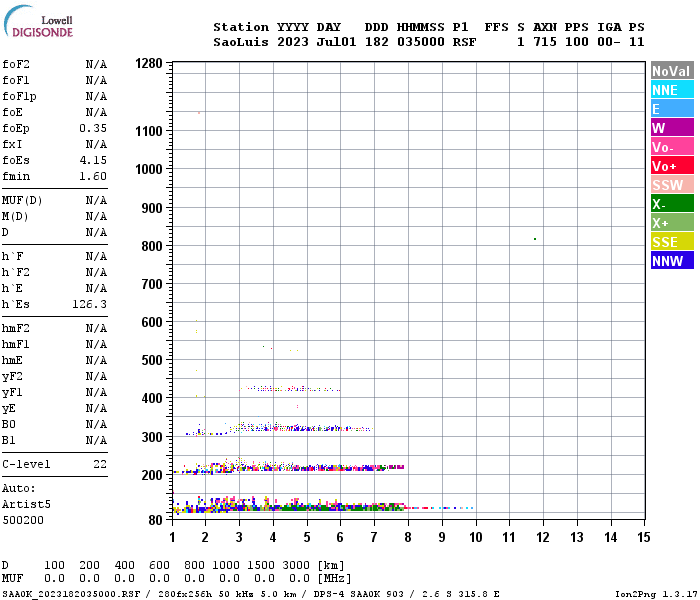Click the SAA0K_2023182035000.RSF filename
The image size is (700, 600).
click(x=71, y=594)
